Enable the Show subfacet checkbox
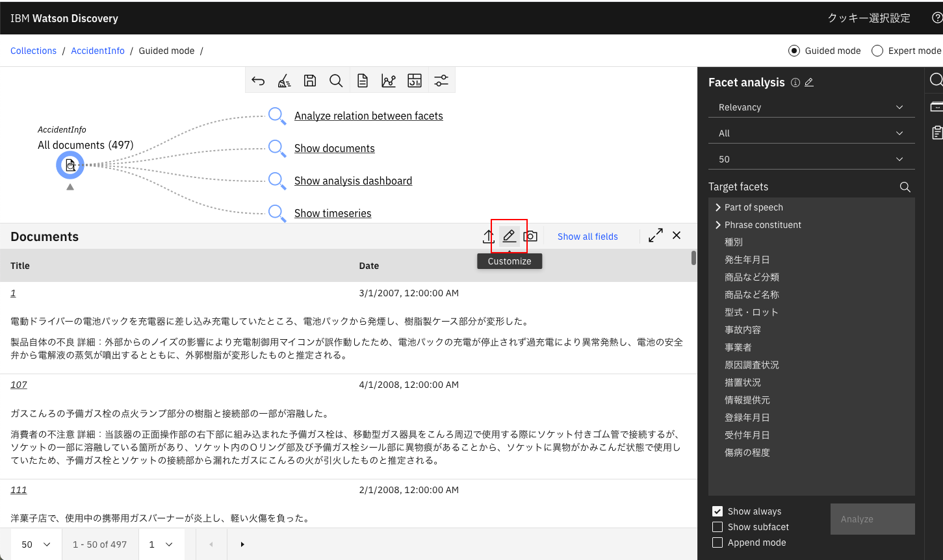 click(x=717, y=527)
